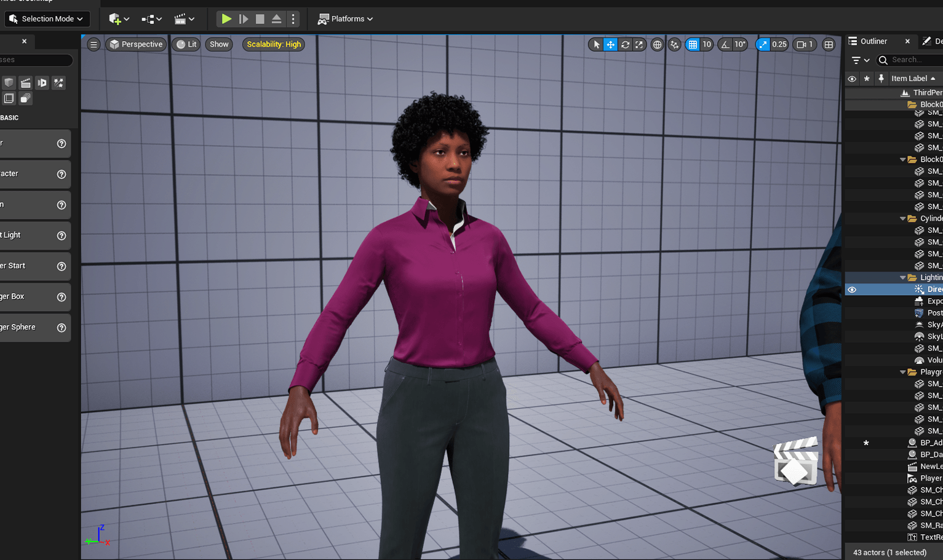Open the Show menu in the viewport
Viewport: 943px width, 560px height.
tap(218, 44)
